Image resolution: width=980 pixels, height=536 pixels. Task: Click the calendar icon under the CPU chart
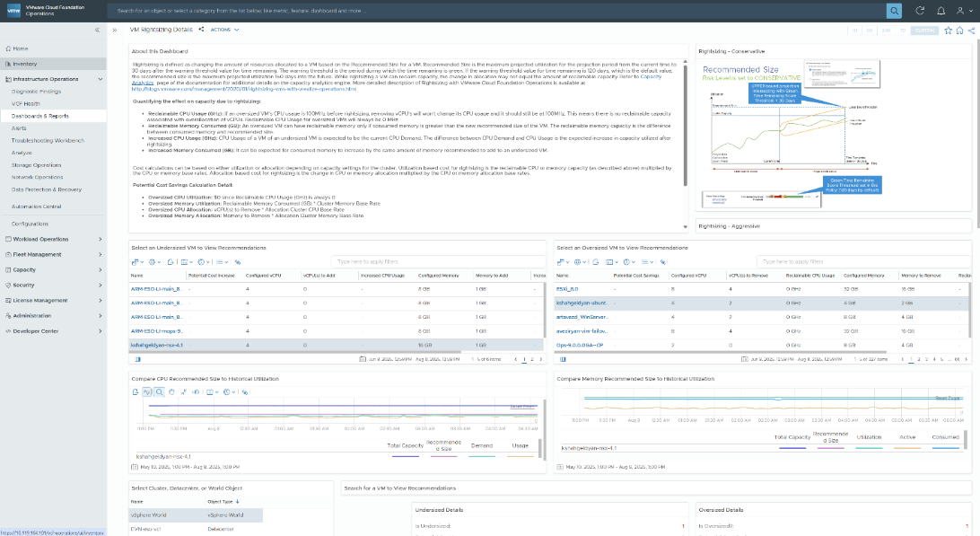[x=136, y=467]
